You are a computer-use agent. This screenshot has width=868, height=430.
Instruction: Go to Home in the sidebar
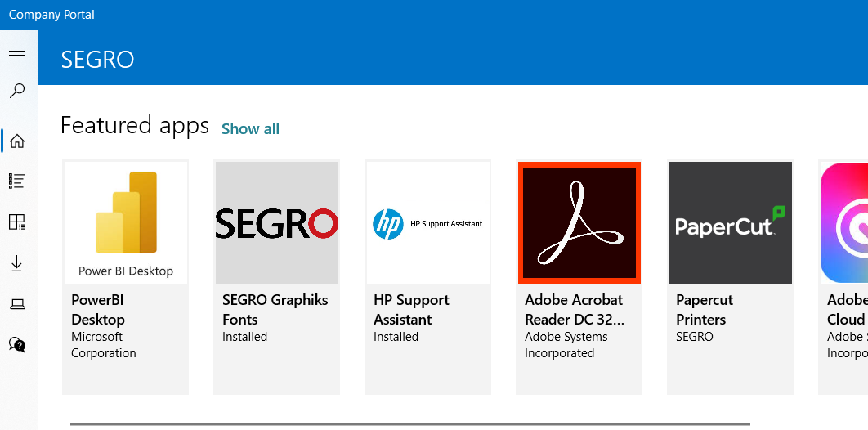17,141
